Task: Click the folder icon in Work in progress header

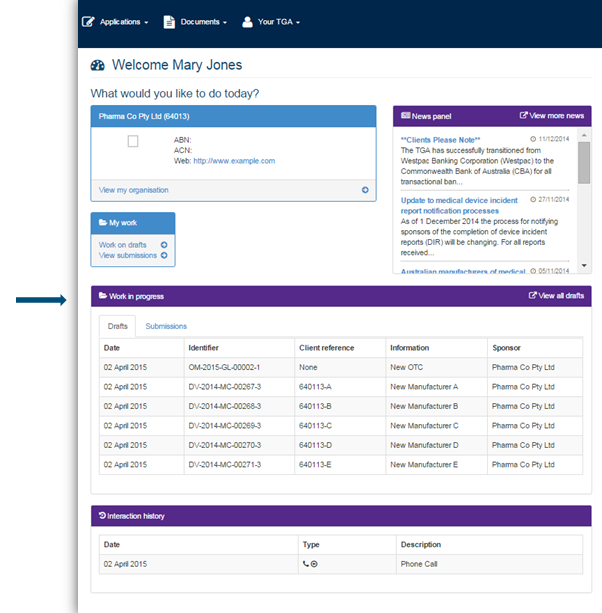Action: [x=103, y=297]
